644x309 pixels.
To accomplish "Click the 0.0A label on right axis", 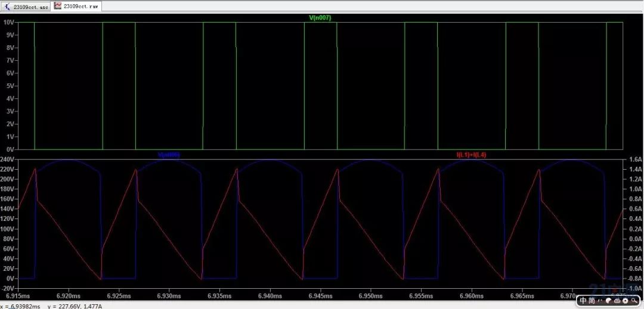I will [x=634, y=239].
